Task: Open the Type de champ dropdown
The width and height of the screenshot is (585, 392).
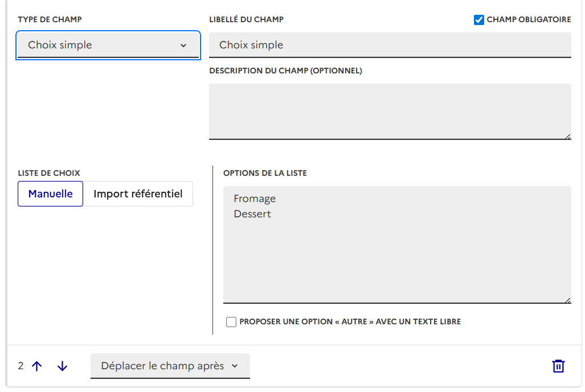Action: [108, 45]
